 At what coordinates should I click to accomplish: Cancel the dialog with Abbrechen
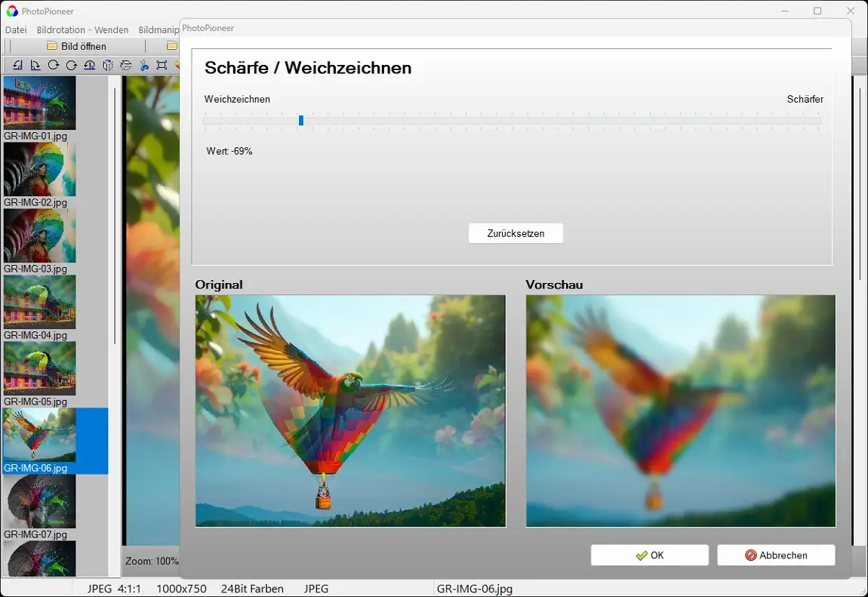coord(776,555)
